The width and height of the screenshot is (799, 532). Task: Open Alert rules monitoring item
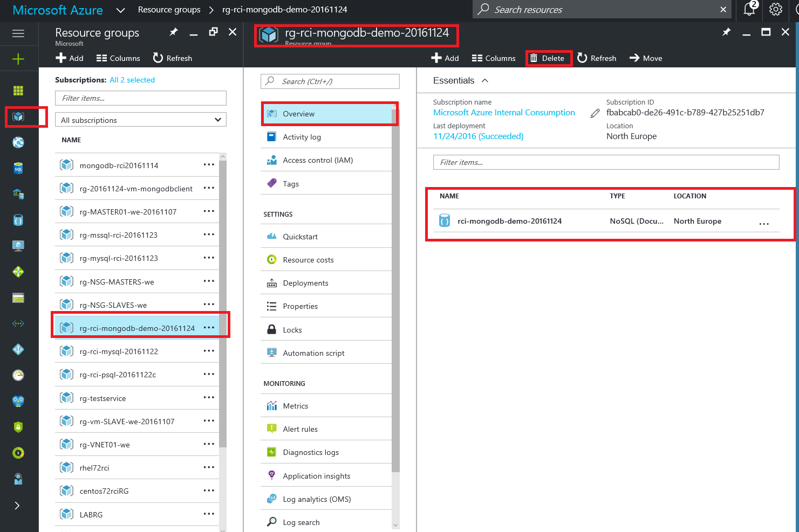pyautogui.click(x=326, y=429)
